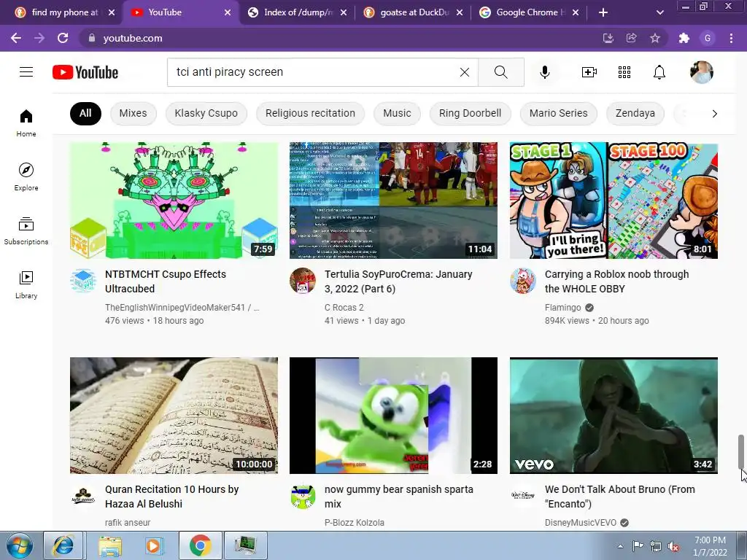Screen dimensions: 747x560
Task: Open a new browser tab
Action: pos(603,12)
